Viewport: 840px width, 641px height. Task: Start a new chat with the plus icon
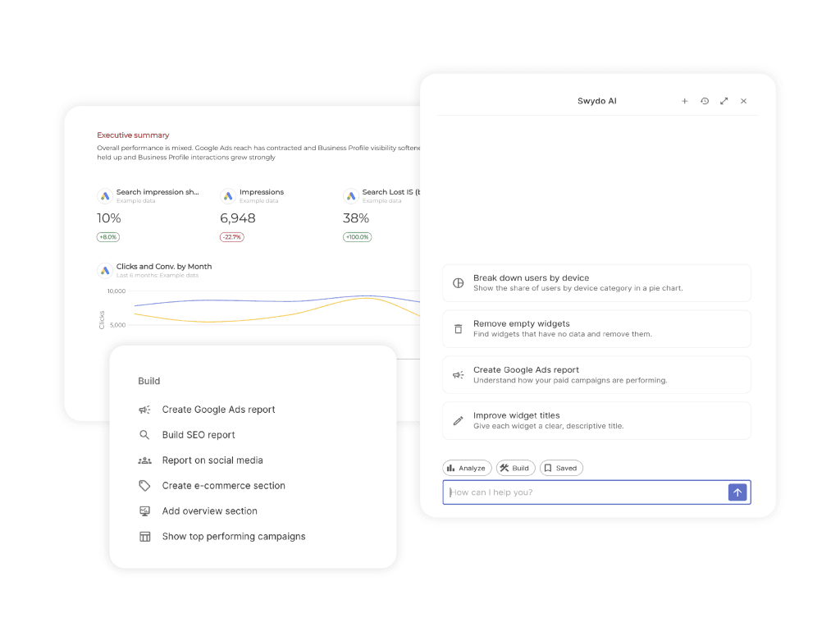(x=684, y=101)
